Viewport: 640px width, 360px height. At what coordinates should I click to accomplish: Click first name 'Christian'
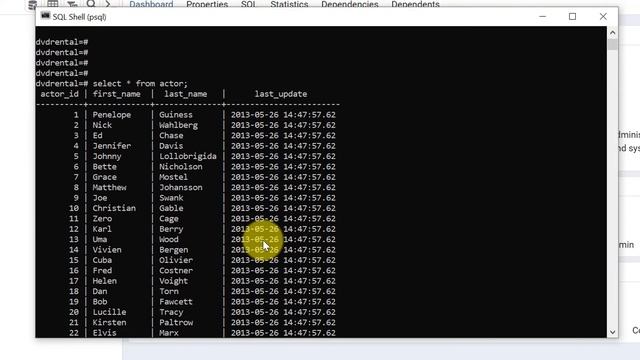[x=114, y=208]
